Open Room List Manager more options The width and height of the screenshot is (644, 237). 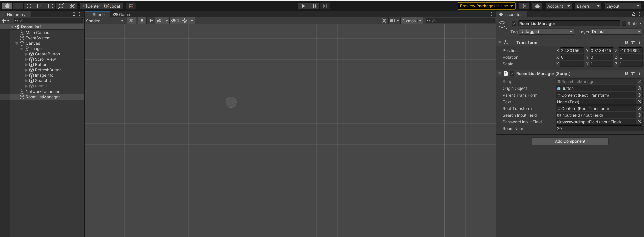tap(640, 73)
